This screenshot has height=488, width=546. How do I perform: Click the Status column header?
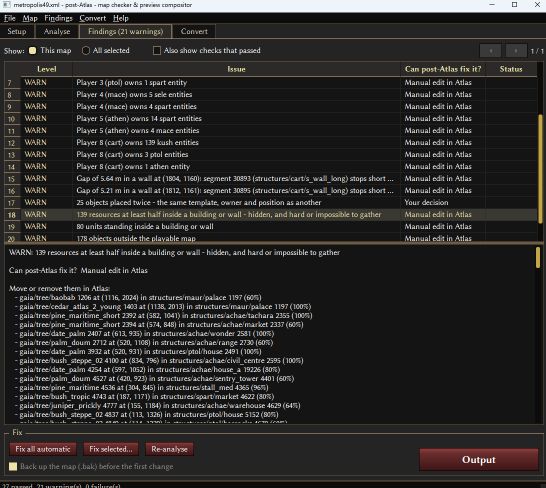511,69
